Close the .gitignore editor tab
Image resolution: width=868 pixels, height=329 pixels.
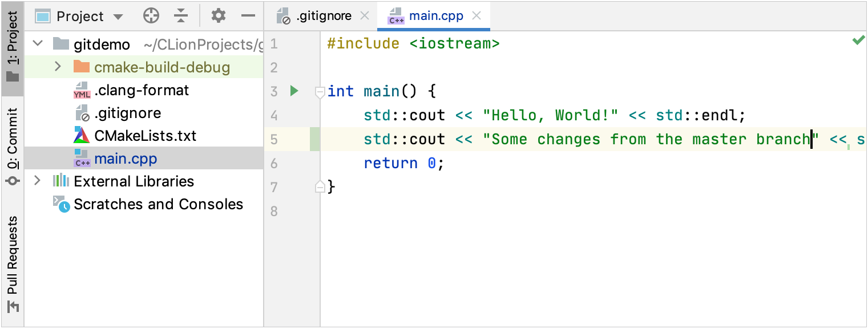click(365, 16)
